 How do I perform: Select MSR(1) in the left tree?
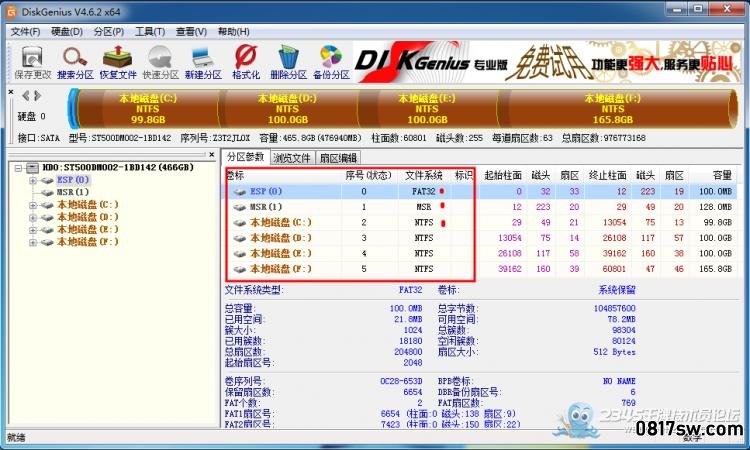pos(73,192)
